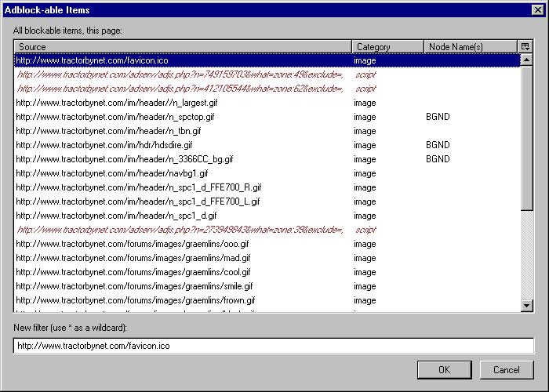Sort by the Source column header
549x392 pixels.
(x=183, y=46)
